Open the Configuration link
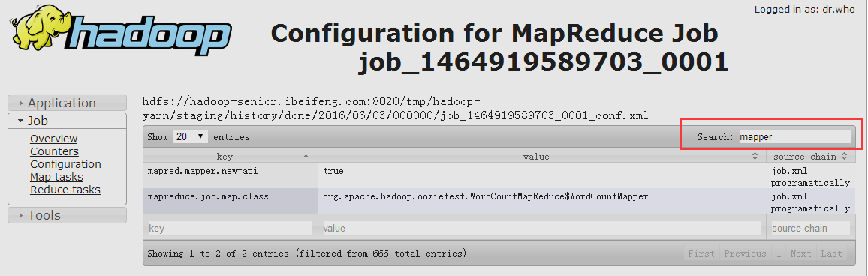 click(65, 164)
